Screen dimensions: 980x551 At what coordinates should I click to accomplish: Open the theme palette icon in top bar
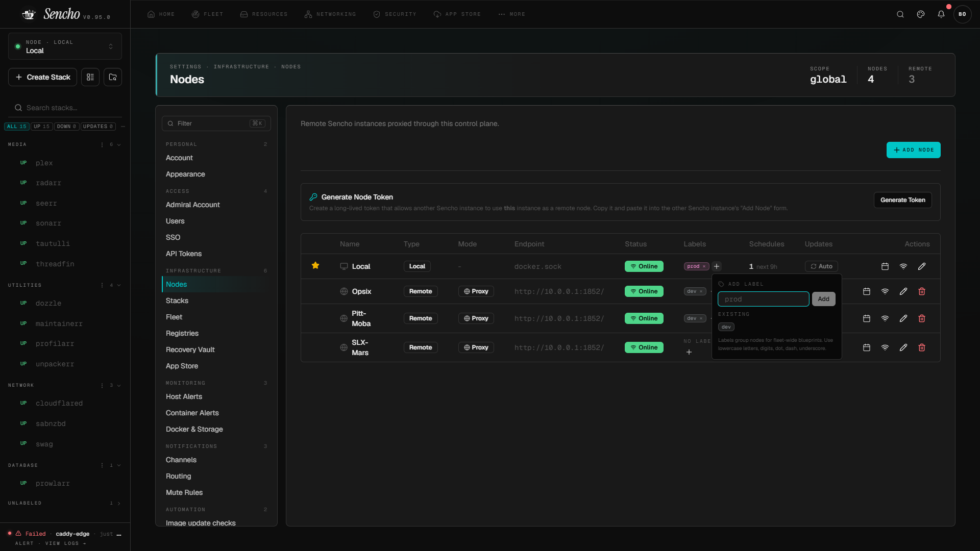(921, 14)
